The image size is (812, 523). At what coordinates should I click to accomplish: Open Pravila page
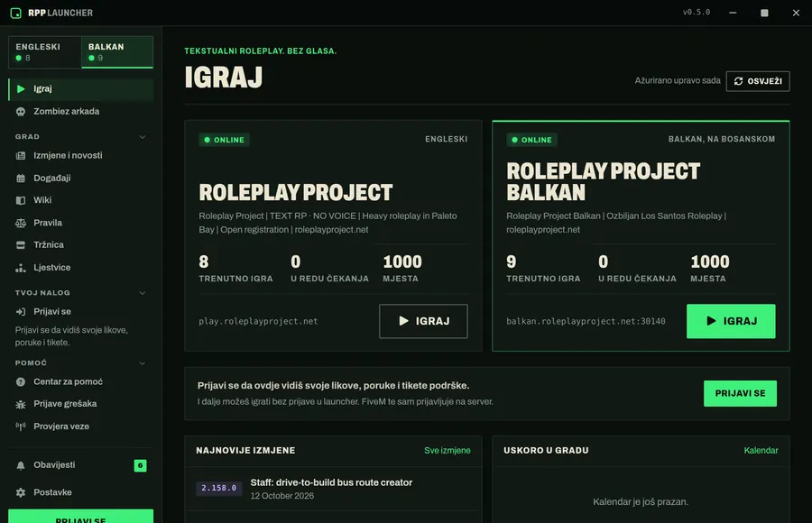pos(81,223)
